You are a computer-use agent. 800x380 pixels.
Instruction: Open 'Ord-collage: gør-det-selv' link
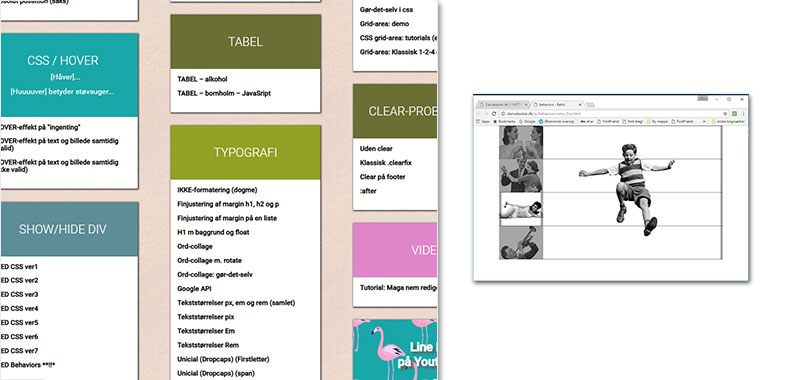215,274
